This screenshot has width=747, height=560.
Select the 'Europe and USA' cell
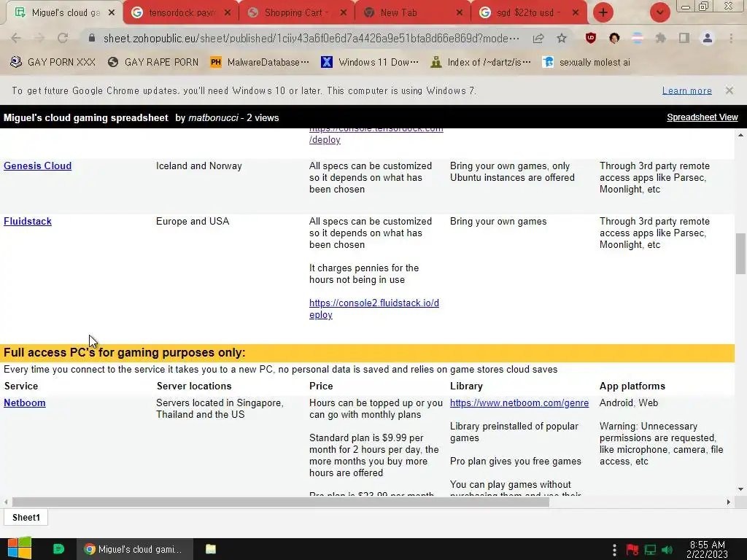(x=193, y=221)
